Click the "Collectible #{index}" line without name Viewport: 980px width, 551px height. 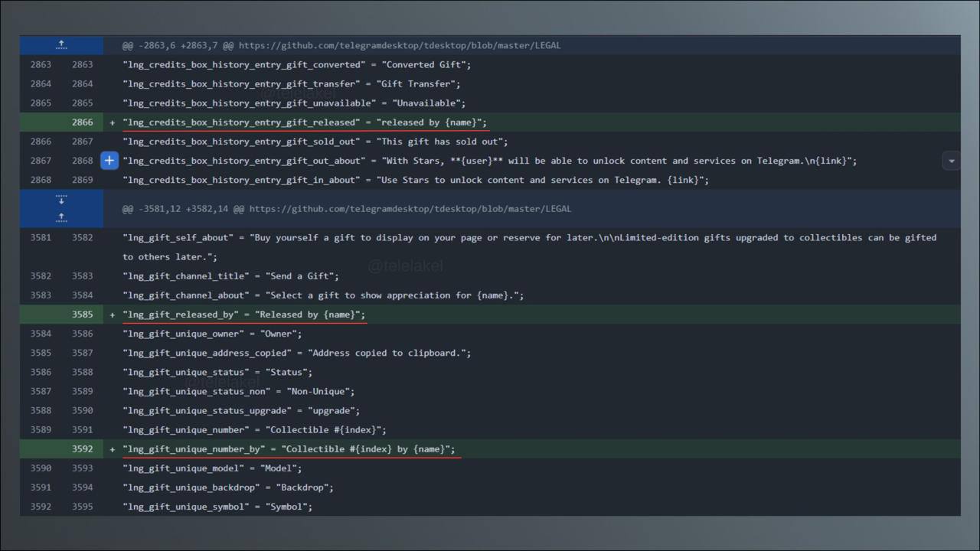click(254, 430)
